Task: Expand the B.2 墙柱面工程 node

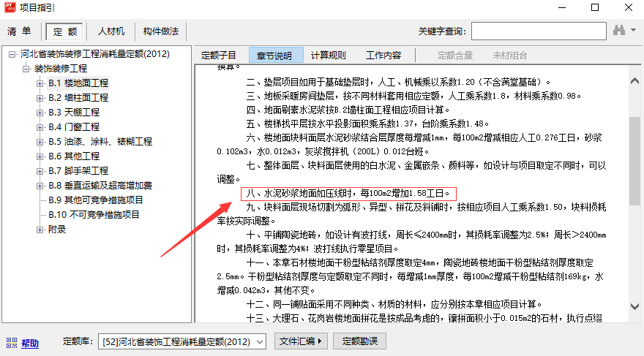Action: pyautogui.click(x=40, y=98)
